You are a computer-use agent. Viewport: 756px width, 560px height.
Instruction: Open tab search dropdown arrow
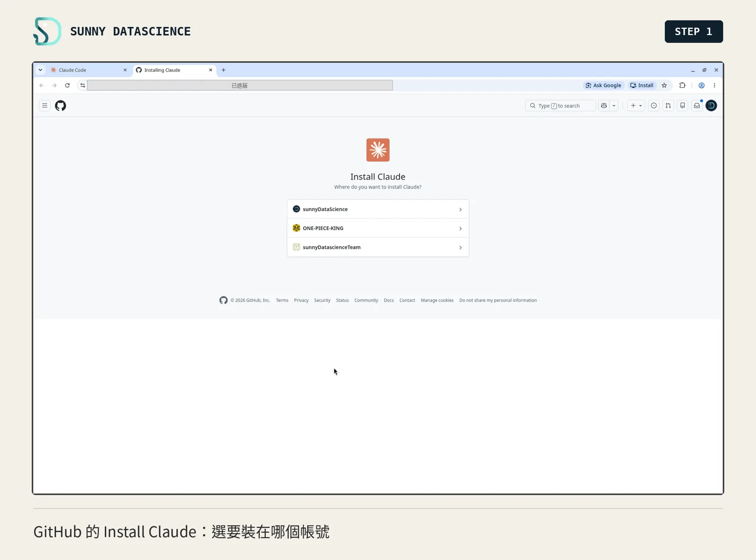41,70
